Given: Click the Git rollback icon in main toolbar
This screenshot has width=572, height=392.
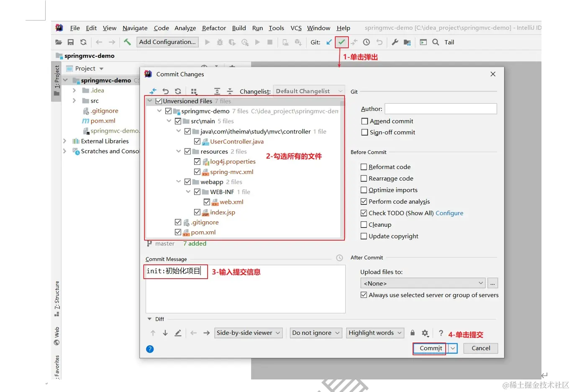Looking at the screenshot, I should tap(379, 42).
